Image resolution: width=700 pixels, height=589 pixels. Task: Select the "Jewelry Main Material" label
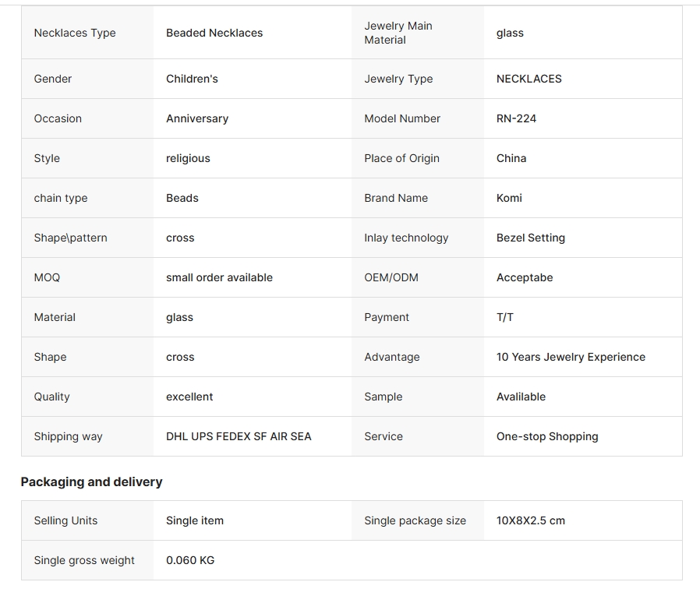point(398,33)
